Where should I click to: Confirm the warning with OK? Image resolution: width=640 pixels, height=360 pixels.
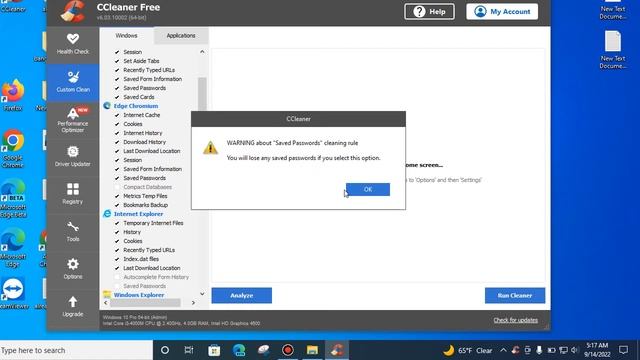(x=368, y=189)
